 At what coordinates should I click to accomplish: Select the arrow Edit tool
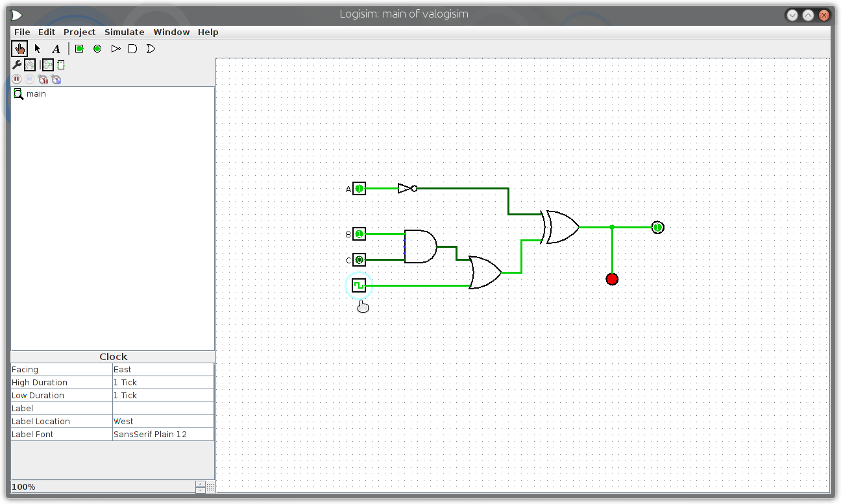[x=38, y=49]
